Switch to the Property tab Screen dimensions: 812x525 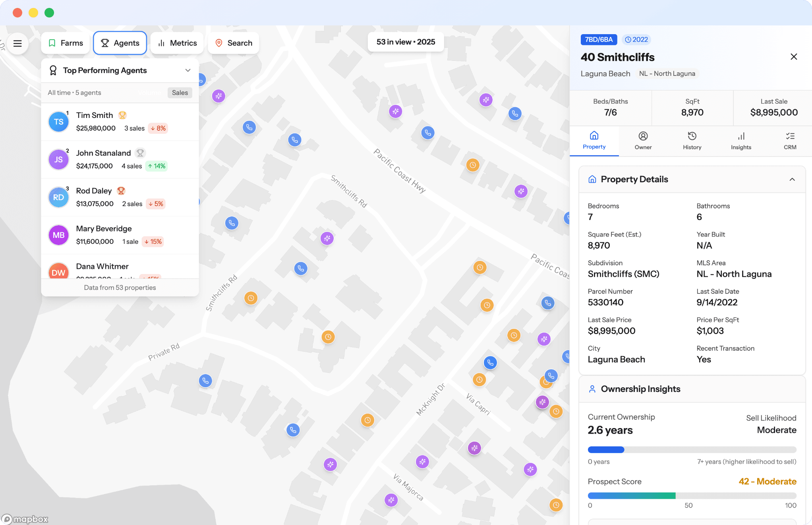point(594,141)
